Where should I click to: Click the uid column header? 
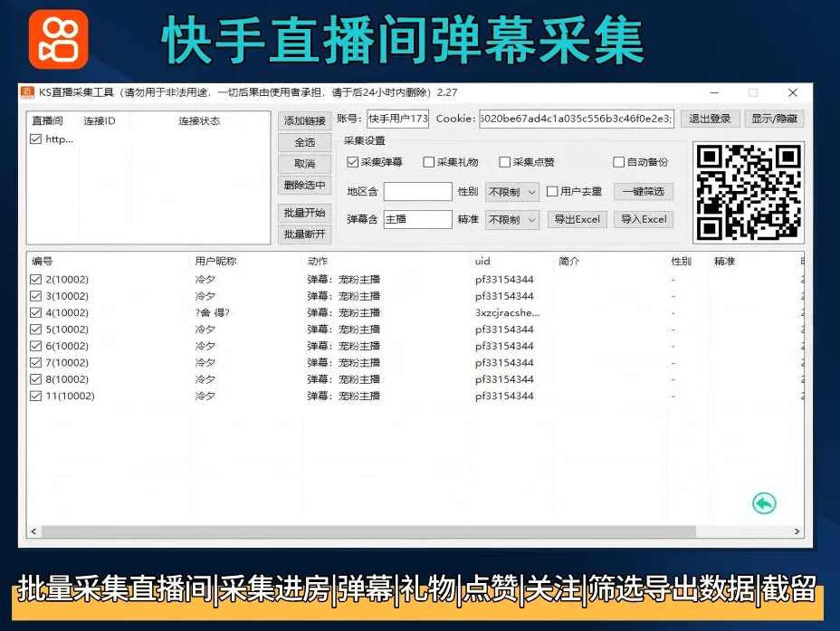click(x=482, y=262)
